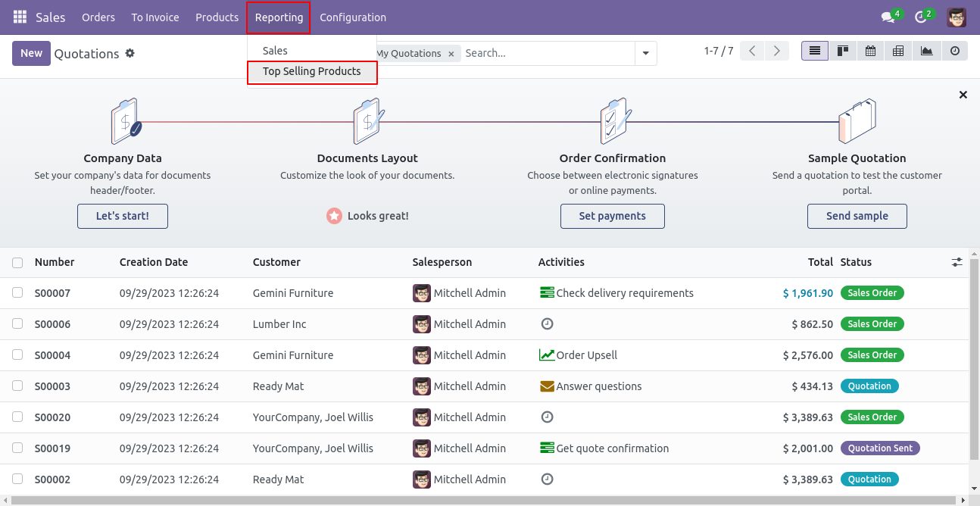Click into the Search input field
This screenshot has width=980, height=506.
[x=545, y=53]
